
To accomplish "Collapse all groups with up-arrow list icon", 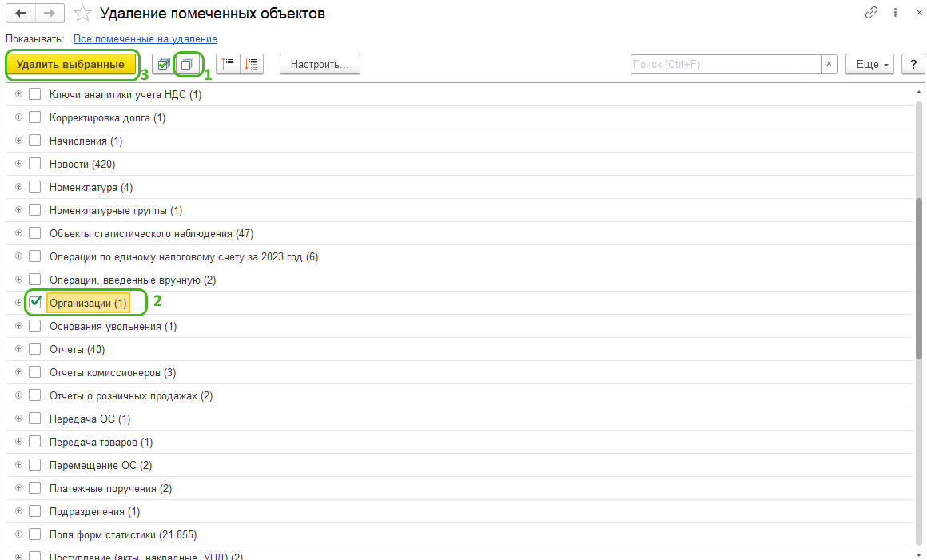I will [x=228, y=64].
